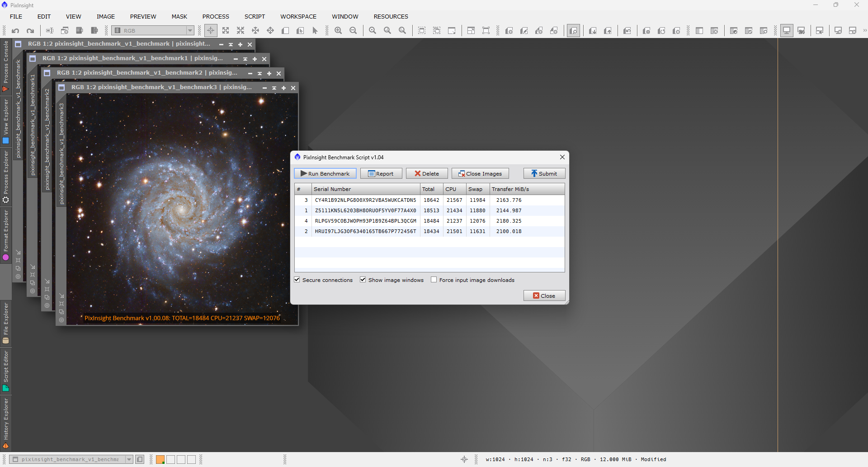Click the Report button
The width and height of the screenshot is (868, 467).
[381, 174]
